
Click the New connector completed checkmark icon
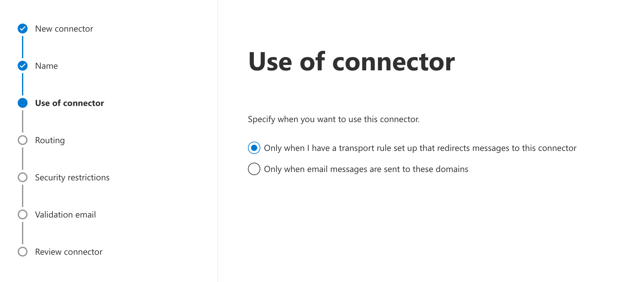pos(23,29)
